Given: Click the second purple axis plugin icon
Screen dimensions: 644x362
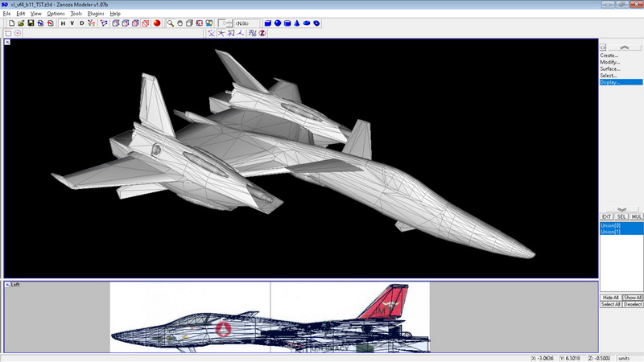Looking at the screenshot, I should [221, 33].
